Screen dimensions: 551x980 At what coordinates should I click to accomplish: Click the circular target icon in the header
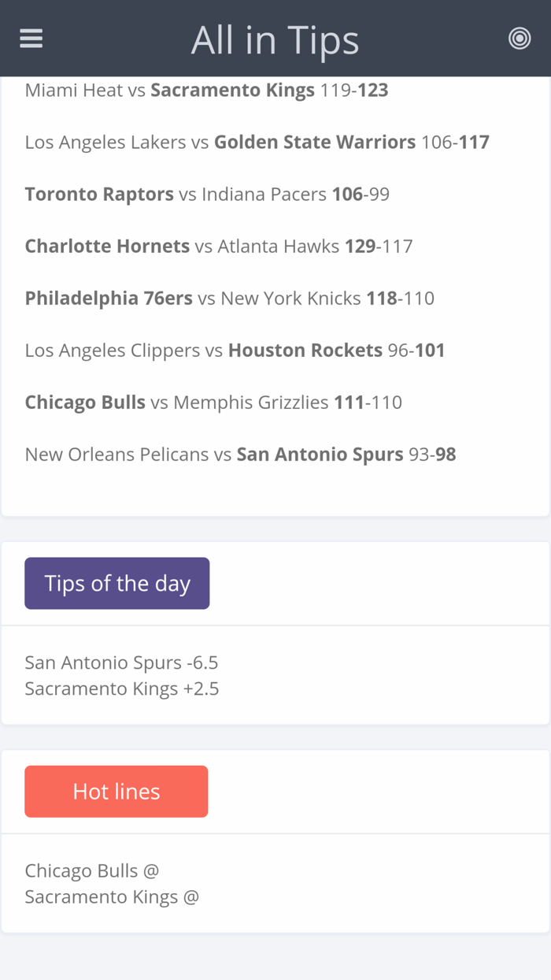[x=520, y=36]
